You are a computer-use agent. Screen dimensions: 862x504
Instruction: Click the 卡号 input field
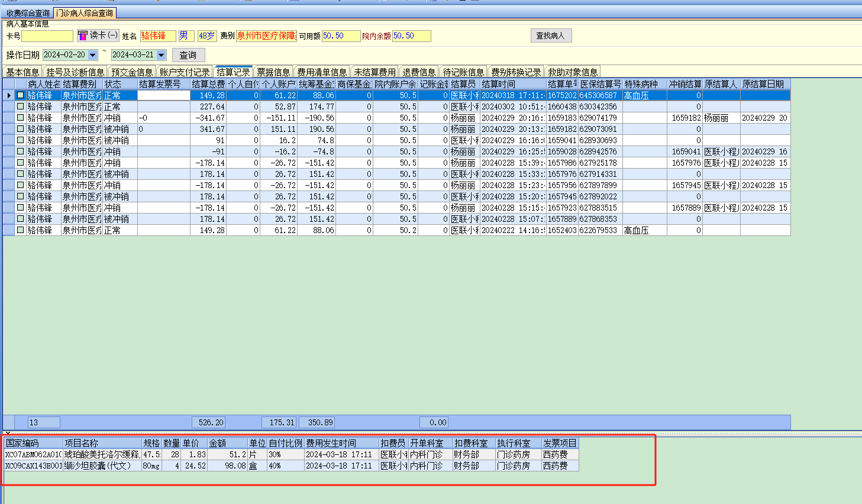47,36
